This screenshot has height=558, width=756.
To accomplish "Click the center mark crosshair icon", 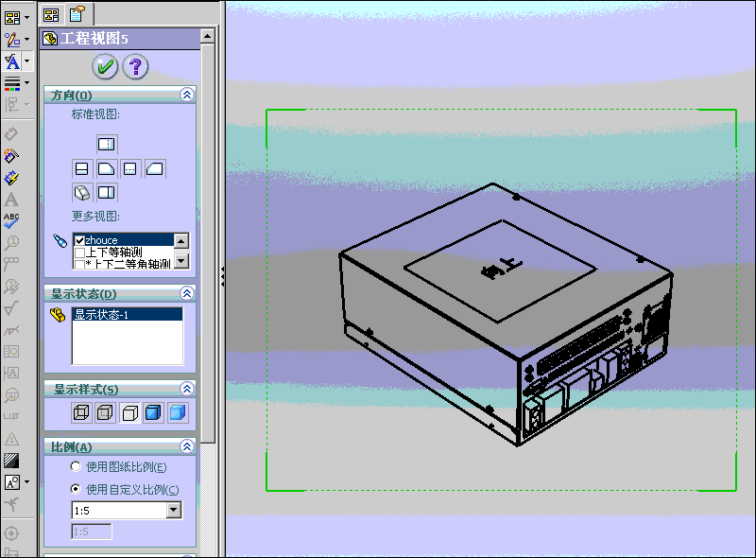I will click(x=11, y=532).
